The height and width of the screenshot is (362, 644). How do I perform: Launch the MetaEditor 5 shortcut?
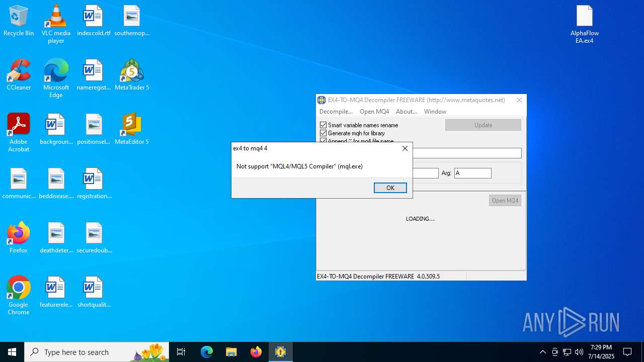pos(132,130)
